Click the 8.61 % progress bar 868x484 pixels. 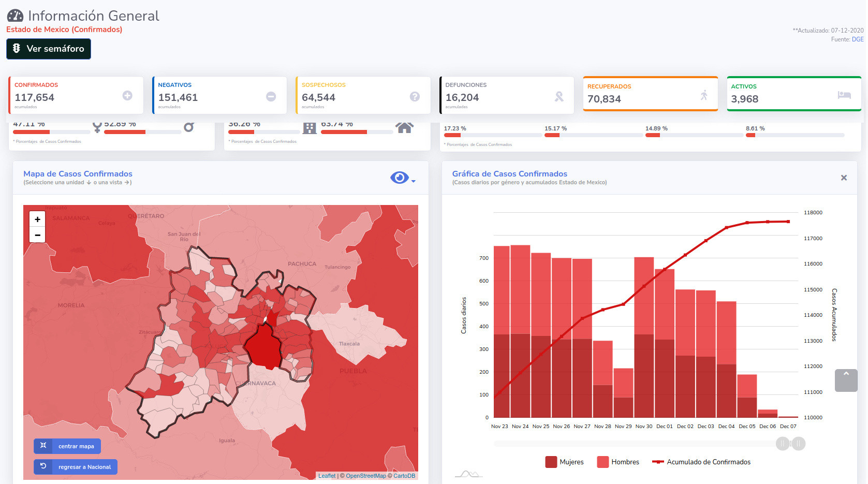pyautogui.click(x=795, y=135)
